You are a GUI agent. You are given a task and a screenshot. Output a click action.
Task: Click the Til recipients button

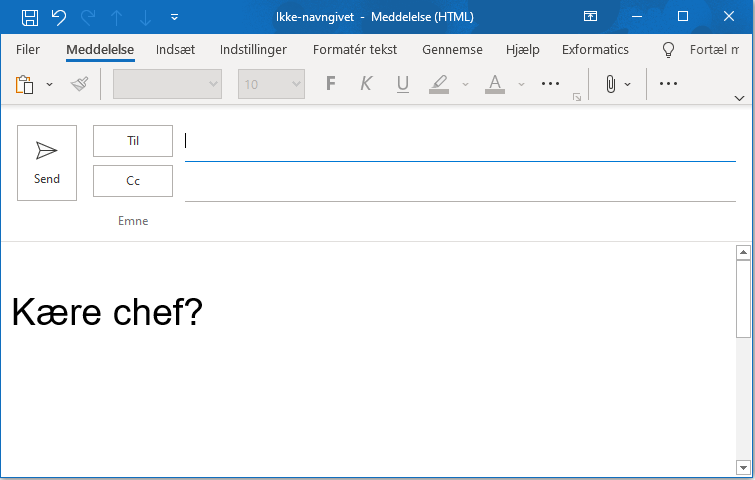click(133, 141)
